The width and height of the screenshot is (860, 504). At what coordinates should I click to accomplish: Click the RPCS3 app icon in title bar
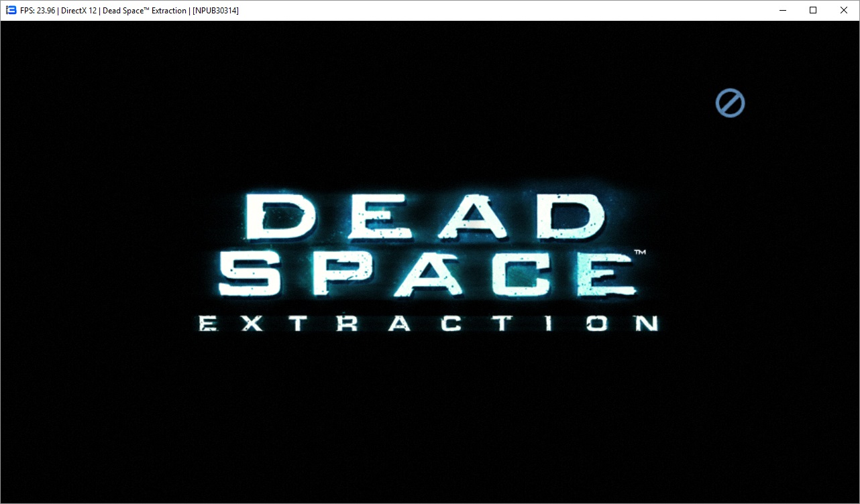tap(11, 10)
